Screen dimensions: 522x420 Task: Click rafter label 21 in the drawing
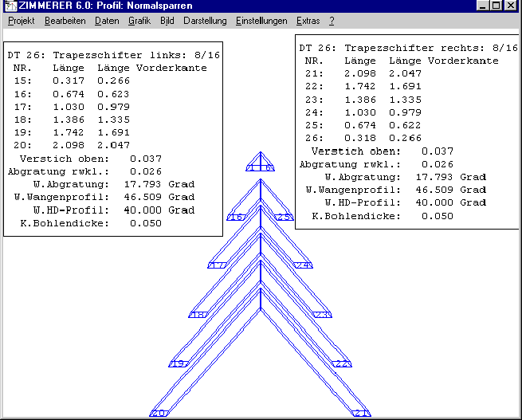tap(363, 413)
